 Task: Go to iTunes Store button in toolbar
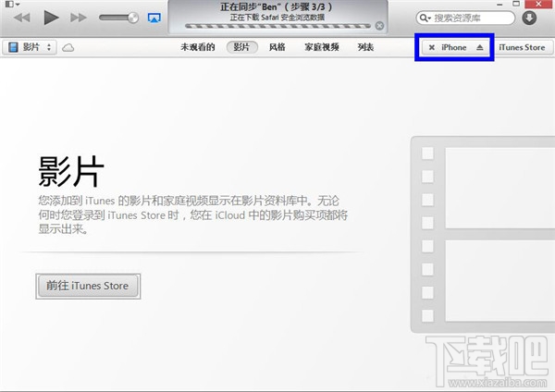522,47
